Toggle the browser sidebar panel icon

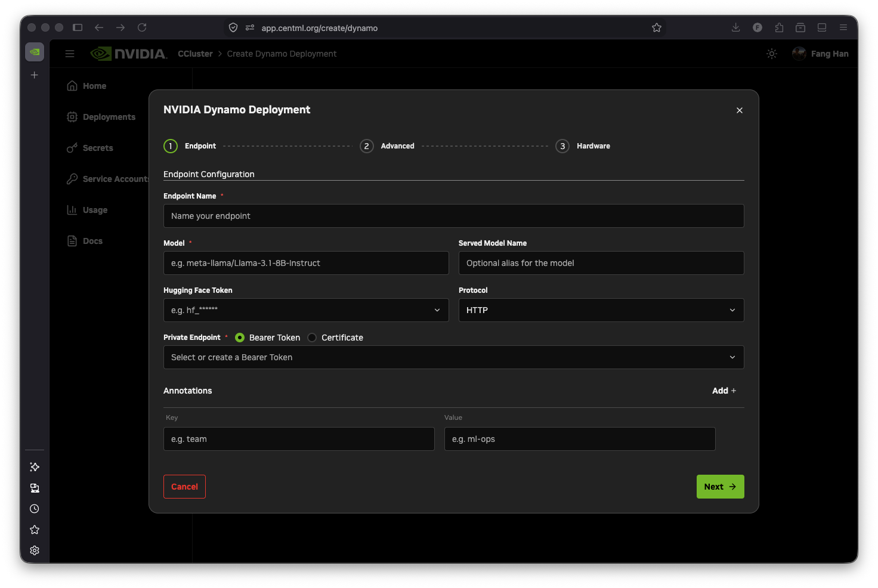coord(78,27)
